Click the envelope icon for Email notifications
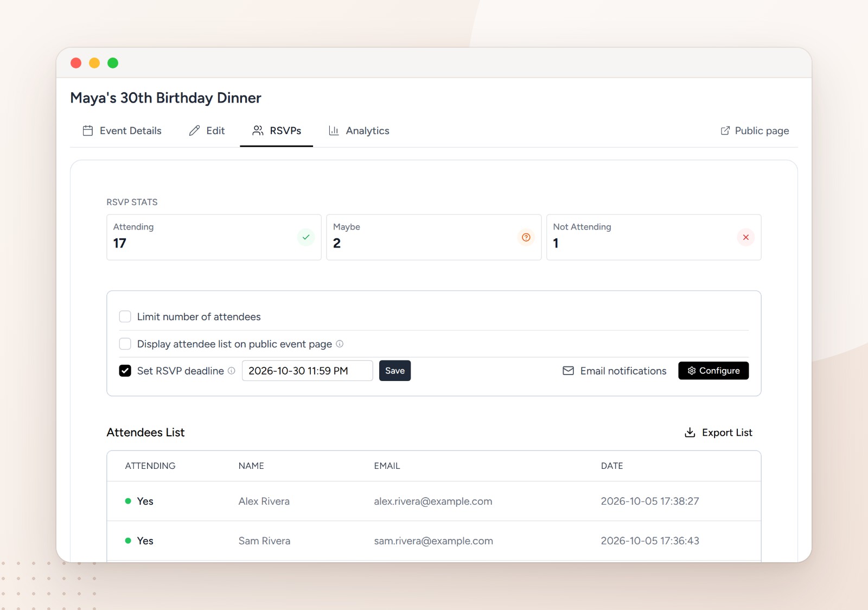 coord(568,371)
